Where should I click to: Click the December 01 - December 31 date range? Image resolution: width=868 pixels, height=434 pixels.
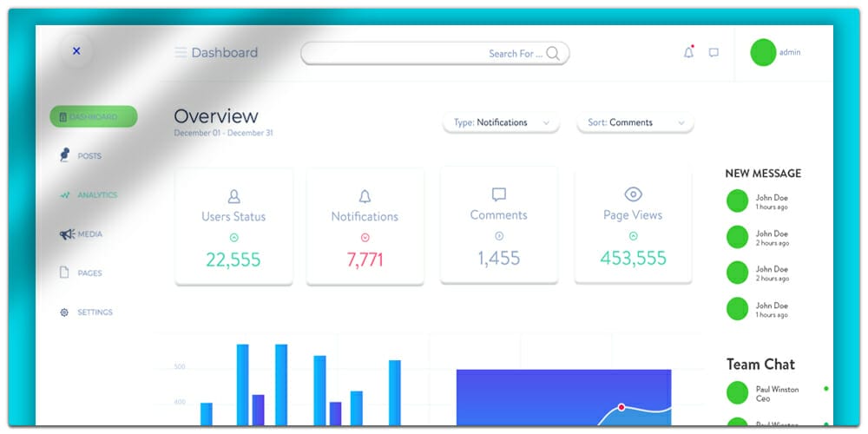[x=223, y=133]
